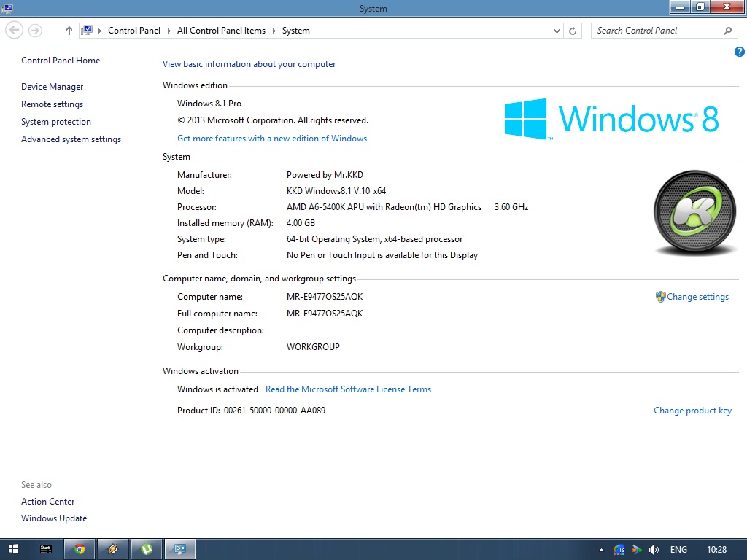This screenshot has height=560, width=747.
Task: Click the System window title icon
Action: (7, 8)
